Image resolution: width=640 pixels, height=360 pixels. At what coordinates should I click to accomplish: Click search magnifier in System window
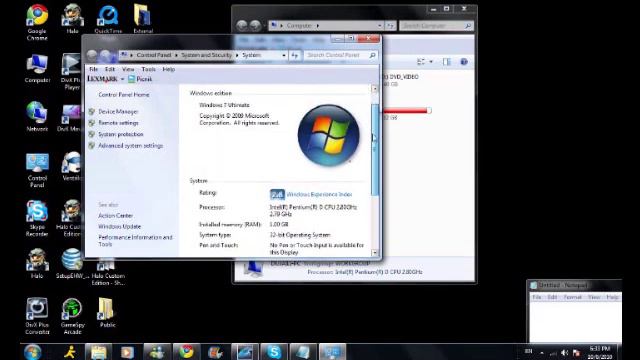pos(372,55)
